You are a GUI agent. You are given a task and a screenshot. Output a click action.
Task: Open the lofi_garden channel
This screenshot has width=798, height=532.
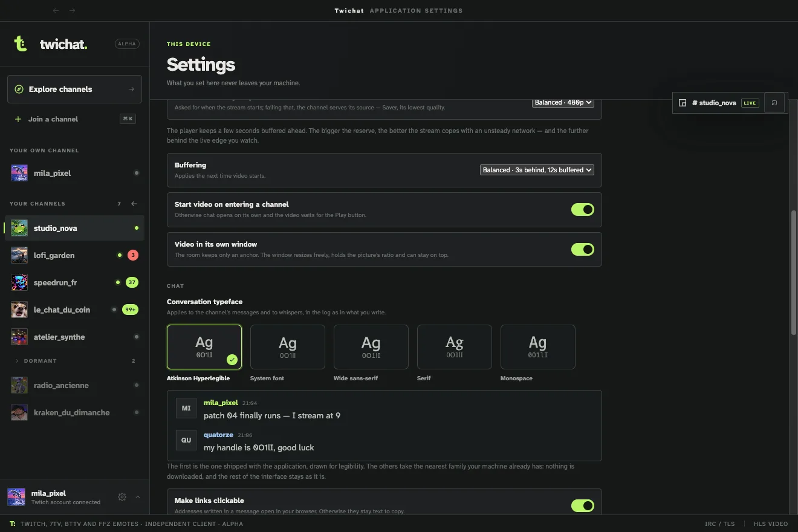tap(75, 255)
